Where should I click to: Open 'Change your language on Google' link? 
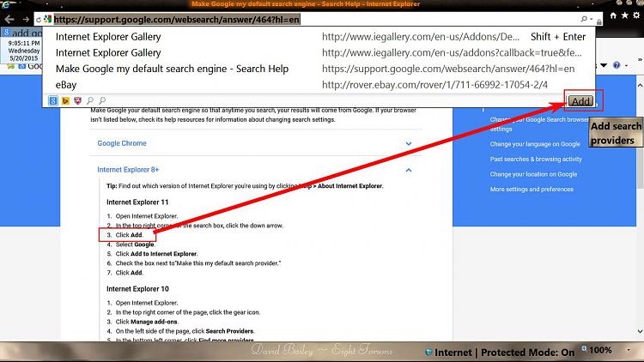point(535,144)
